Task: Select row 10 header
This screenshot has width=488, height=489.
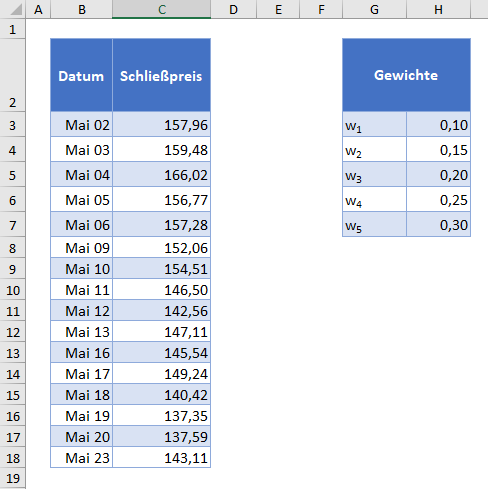Action: [13, 289]
